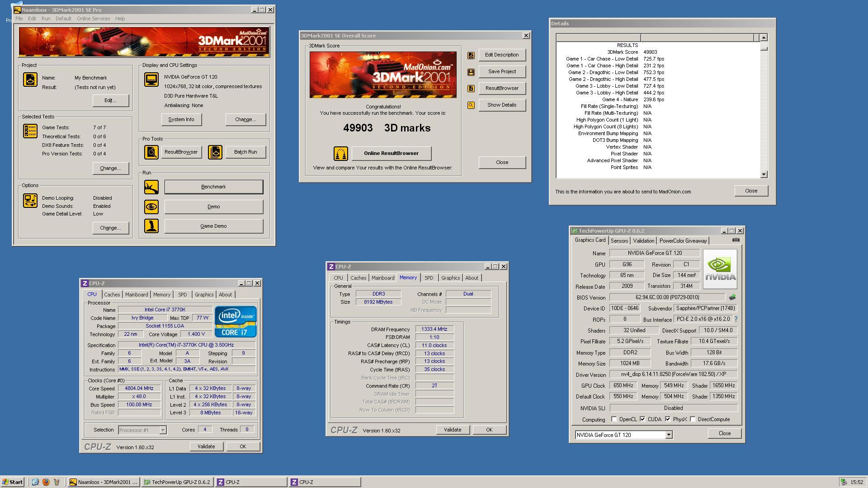Toggle the CUDA checkbox in GPU-Z

(x=642, y=419)
